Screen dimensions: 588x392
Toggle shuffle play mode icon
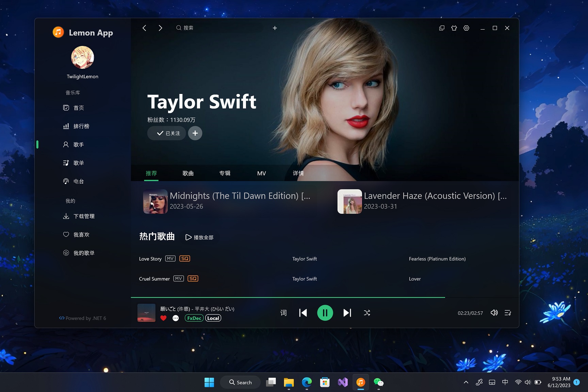[x=367, y=313]
